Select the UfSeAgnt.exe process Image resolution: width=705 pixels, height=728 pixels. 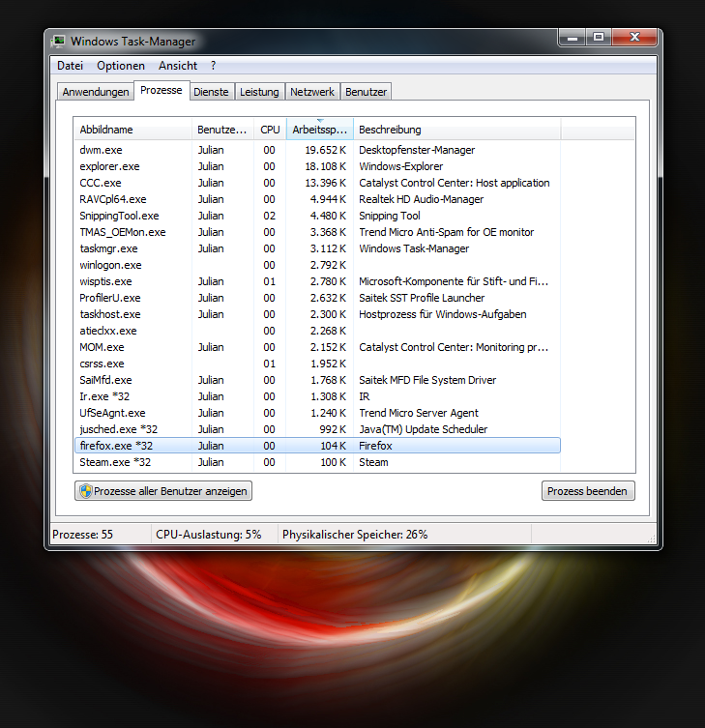tap(317, 413)
